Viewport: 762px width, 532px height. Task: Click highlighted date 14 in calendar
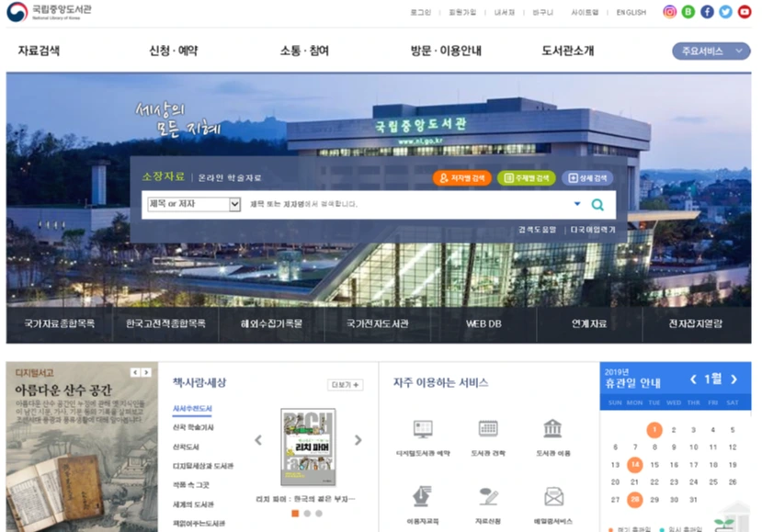point(634,465)
